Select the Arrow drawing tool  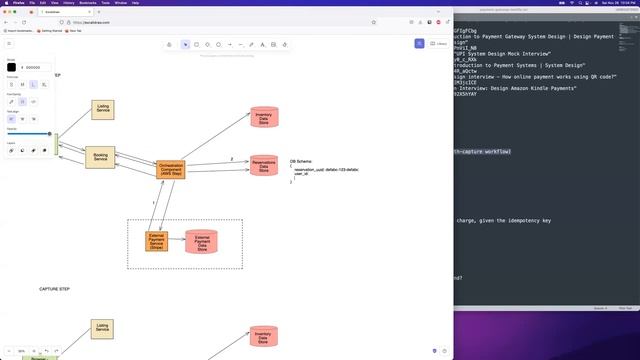(x=229, y=44)
